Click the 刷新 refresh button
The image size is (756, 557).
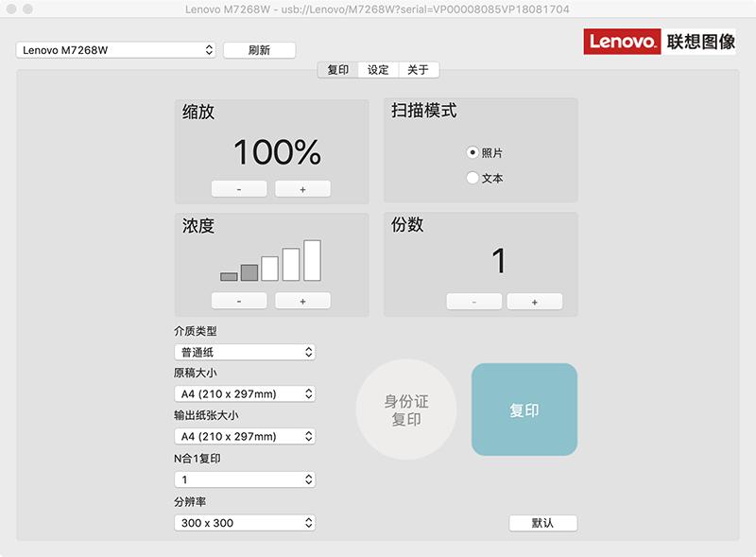(x=259, y=50)
